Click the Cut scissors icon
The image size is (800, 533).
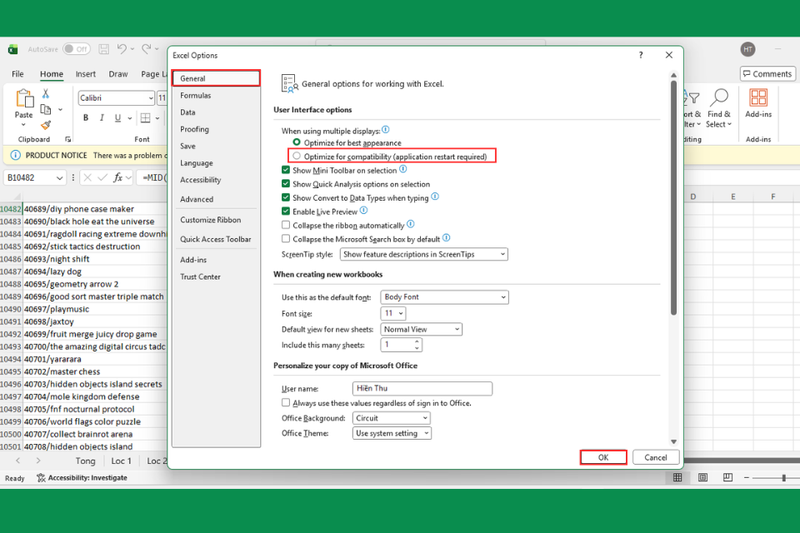point(45,93)
